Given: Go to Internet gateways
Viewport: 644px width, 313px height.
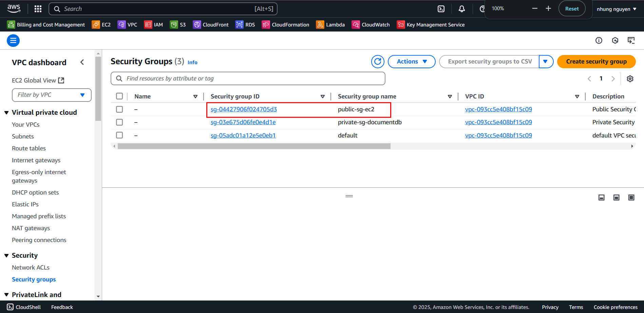Looking at the screenshot, I should (36, 160).
